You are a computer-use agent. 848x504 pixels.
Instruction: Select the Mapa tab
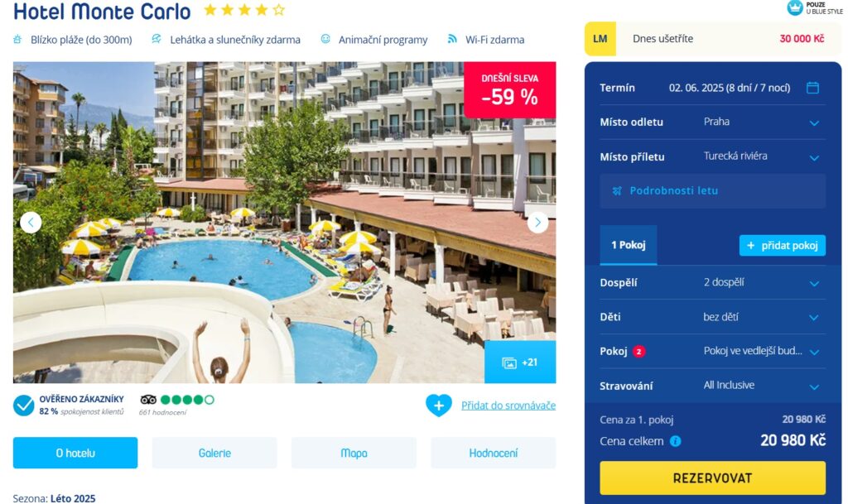[x=354, y=453]
